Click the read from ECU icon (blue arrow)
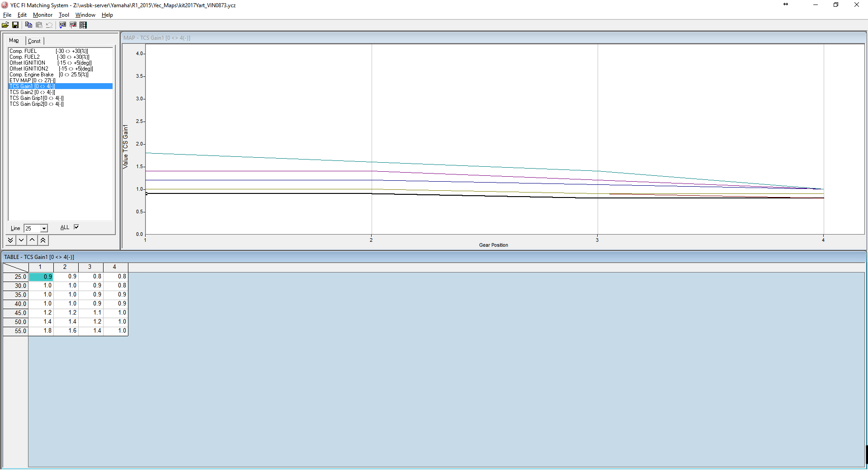Screen dimensions: 868x470 pyautogui.click(x=62, y=25)
